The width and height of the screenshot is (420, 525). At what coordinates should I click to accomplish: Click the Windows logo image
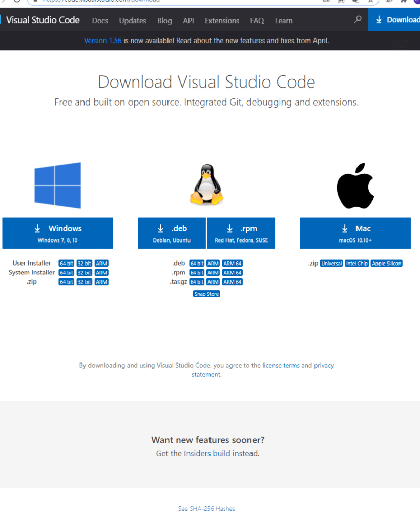coord(57,185)
